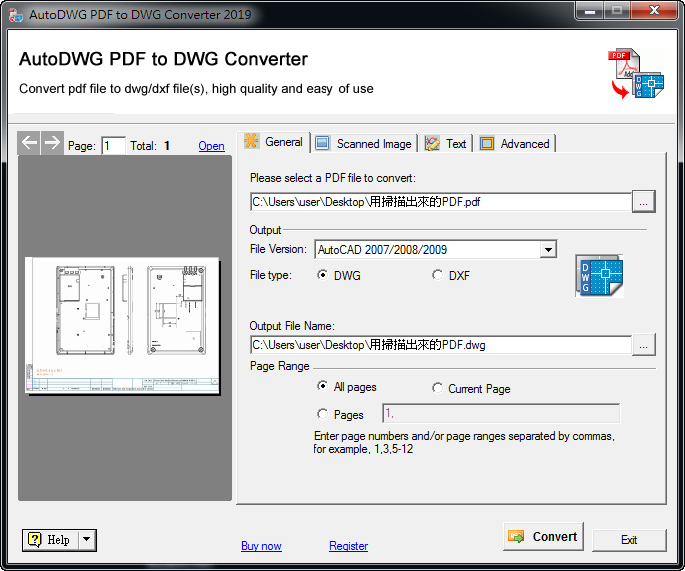Click the Register link
Image resolution: width=685 pixels, height=571 pixels.
[349, 546]
